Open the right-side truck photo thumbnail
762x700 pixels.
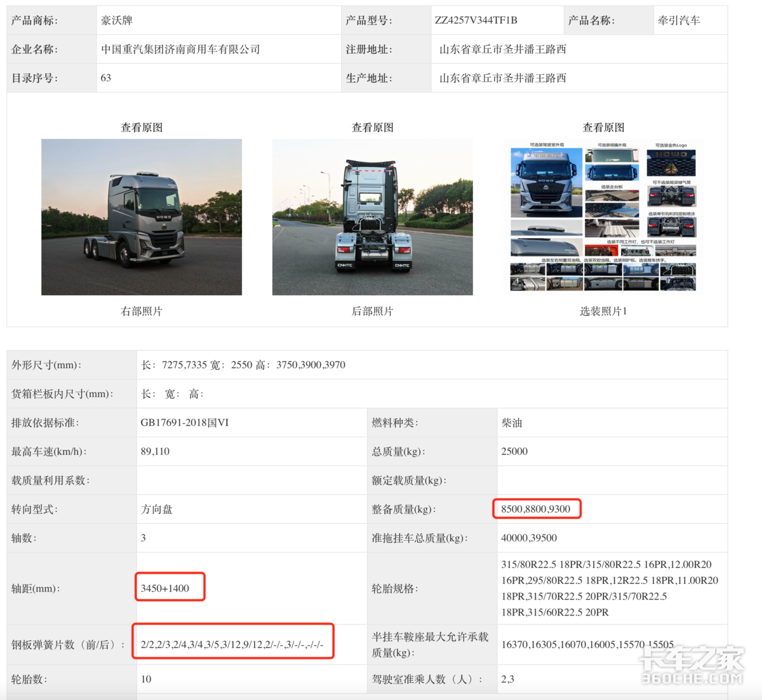(142, 217)
